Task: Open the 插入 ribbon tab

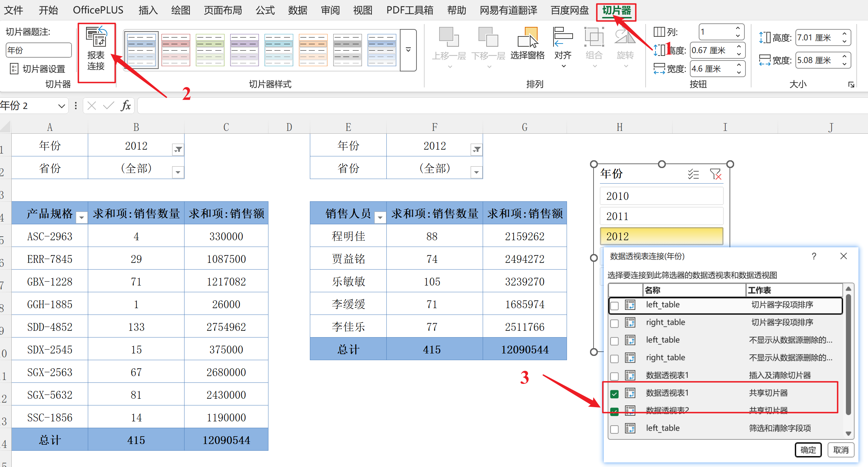Action: tap(148, 10)
